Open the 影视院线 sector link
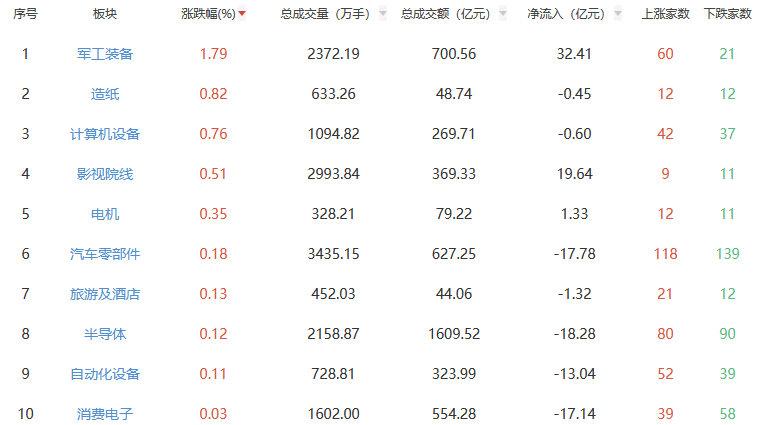Image resolution: width=760 pixels, height=425 pixels. (x=105, y=174)
